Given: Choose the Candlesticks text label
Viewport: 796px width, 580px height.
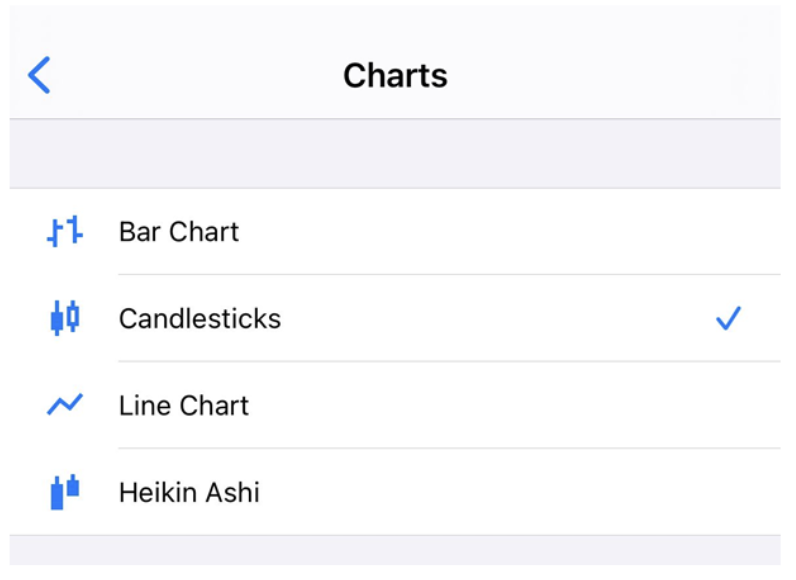Looking at the screenshot, I should click(x=200, y=319).
